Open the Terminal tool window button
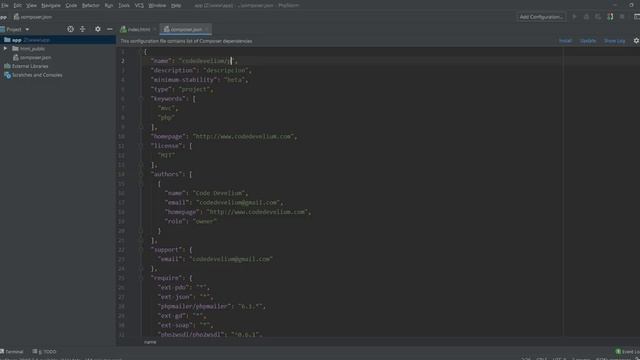Image resolution: width=640 pixels, height=360 pixels. [x=12, y=351]
